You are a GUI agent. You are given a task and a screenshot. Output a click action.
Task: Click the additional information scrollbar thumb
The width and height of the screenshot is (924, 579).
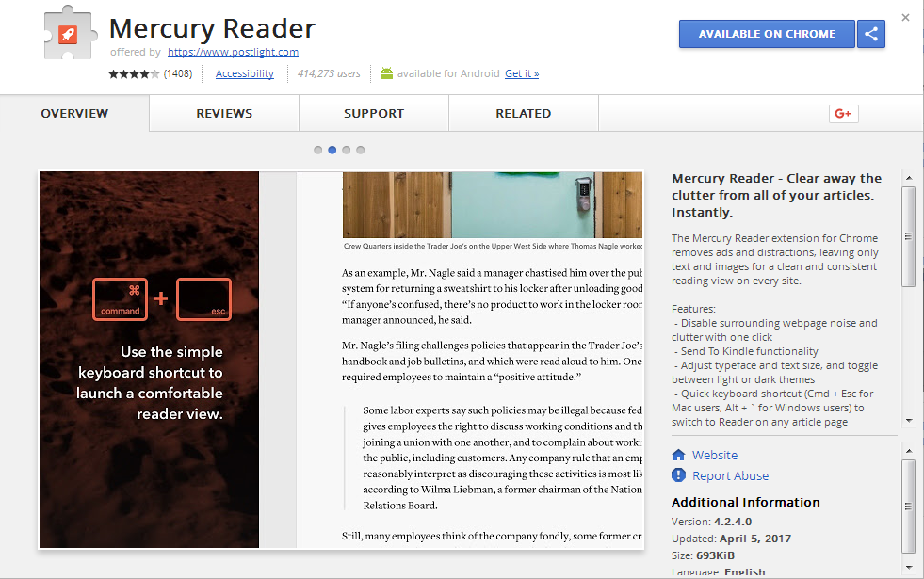click(x=909, y=506)
